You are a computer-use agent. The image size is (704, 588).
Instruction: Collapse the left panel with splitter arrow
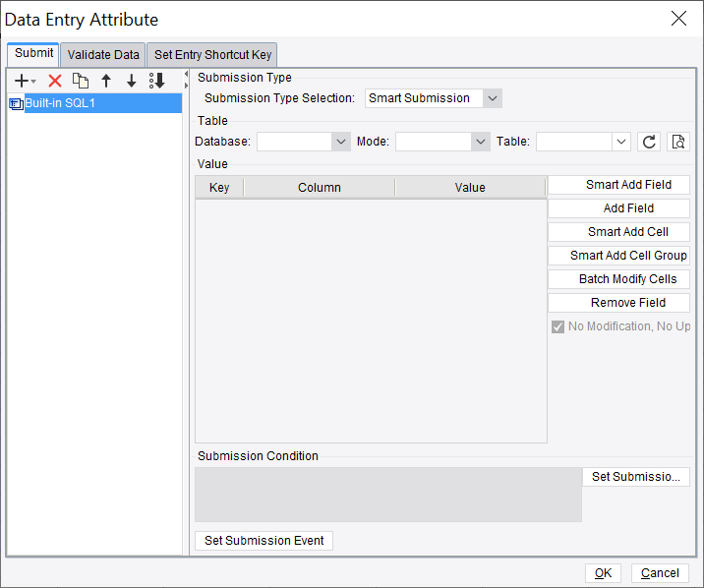pyautogui.click(x=186, y=74)
